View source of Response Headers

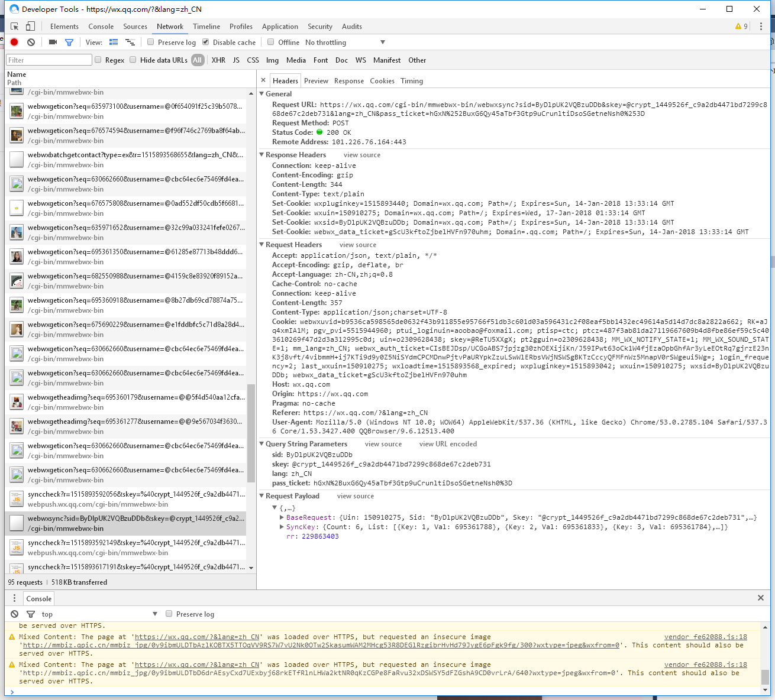362,155
